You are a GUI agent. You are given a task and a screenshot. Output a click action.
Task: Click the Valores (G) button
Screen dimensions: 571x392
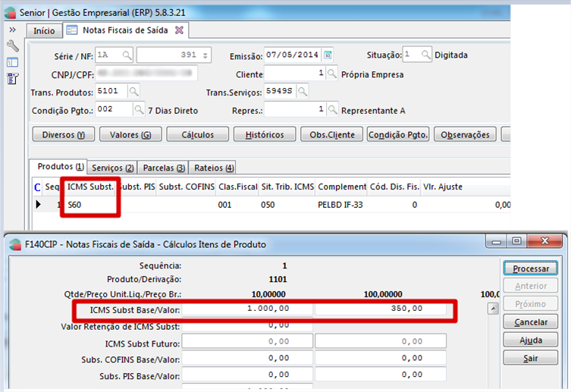pos(130,135)
